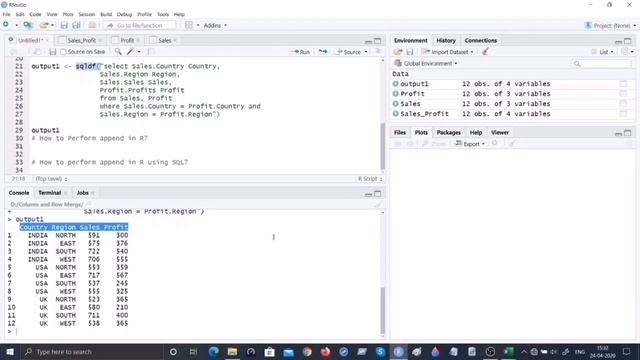640x360 pixels.
Task: Click the save icon in script editor toolbar
Action: pyautogui.click(x=52, y=52)
